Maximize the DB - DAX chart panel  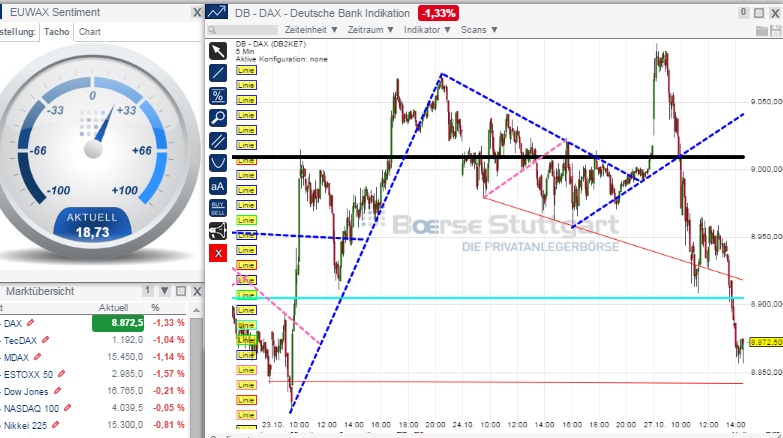pos(759,13)
